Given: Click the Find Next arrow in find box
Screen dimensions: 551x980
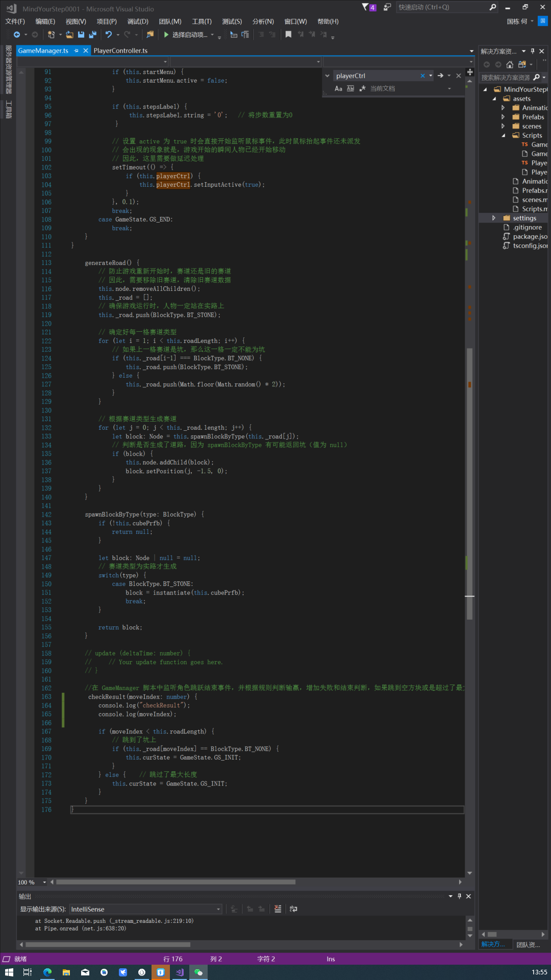Looking at the screenshot, I should click(x=440, y=76).
